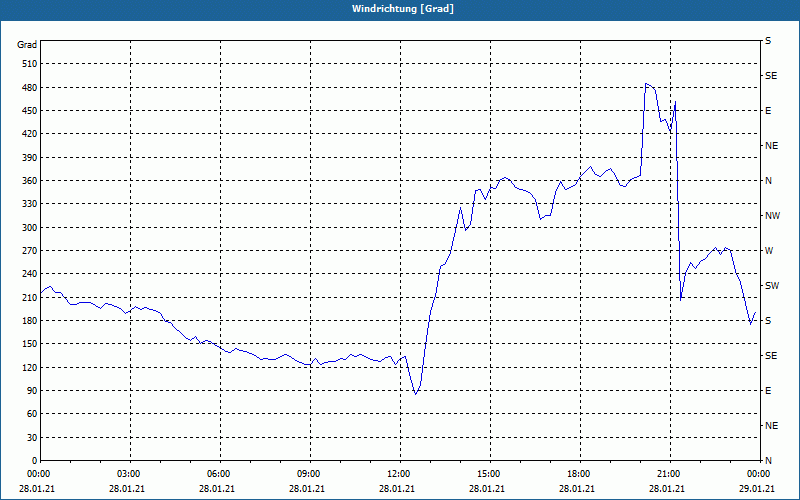Screen dimensions: 800x500
Task: Select the 28.01.21 date below 18:00
Action: [577, 488]
